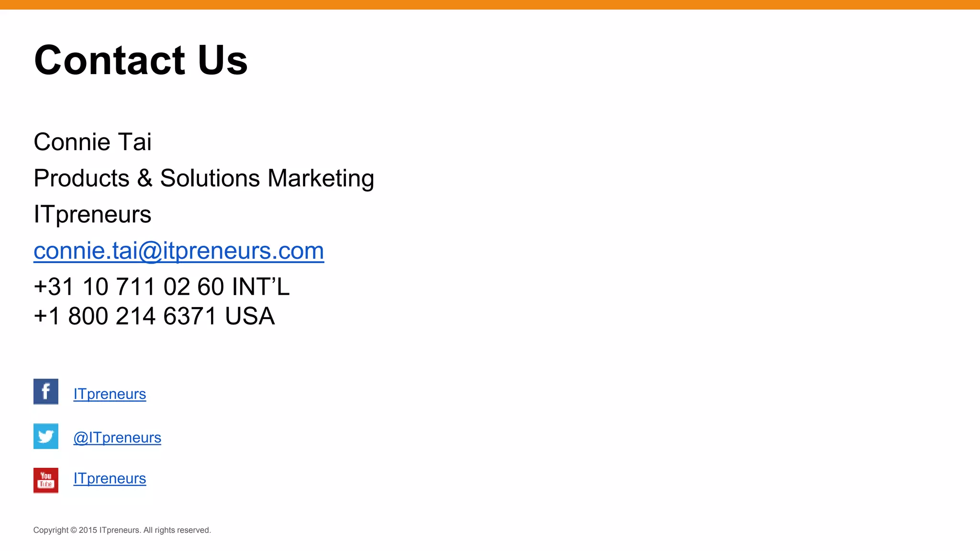
Task: Open the ITpreneurs link beside Facebook icon
Action: (110, 394)
